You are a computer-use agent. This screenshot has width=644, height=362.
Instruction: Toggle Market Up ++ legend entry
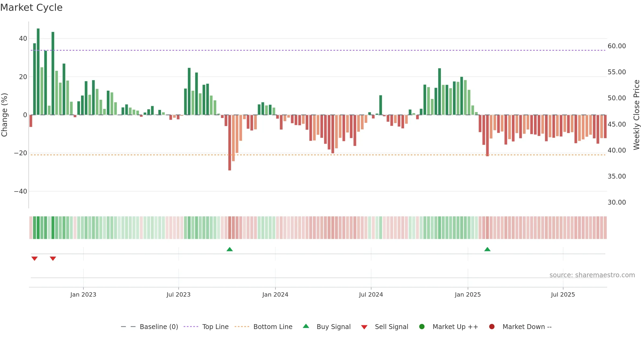tap(449, 327)
